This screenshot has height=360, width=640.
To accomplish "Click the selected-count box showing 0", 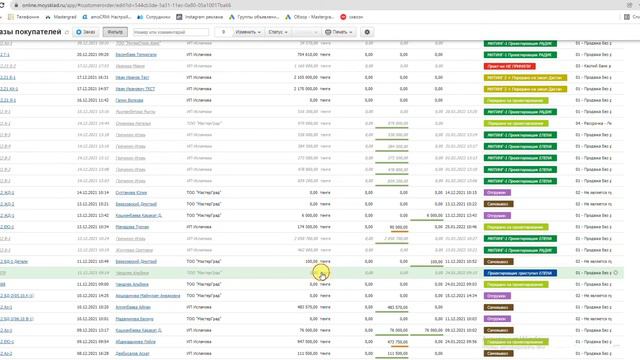I will pyautogui.click(x=223, y=32).
